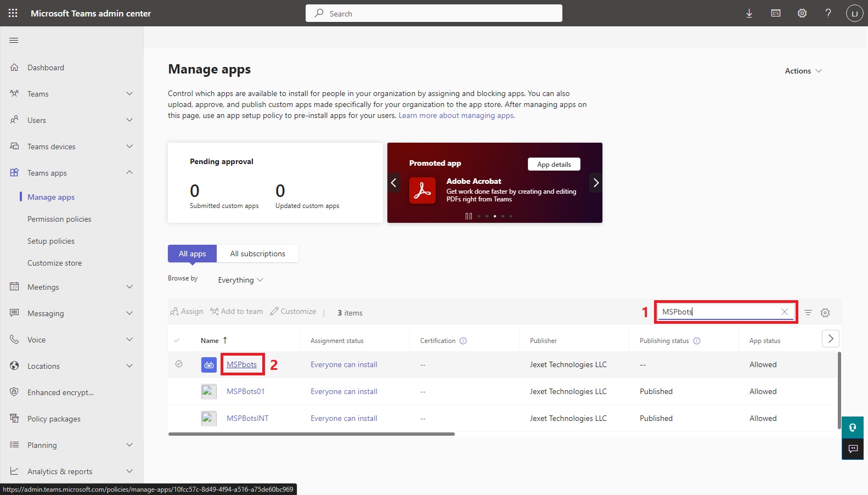Screen dimensions: 868x495
Task: Open Permission policies in sidebar
Action: (59, 219)
